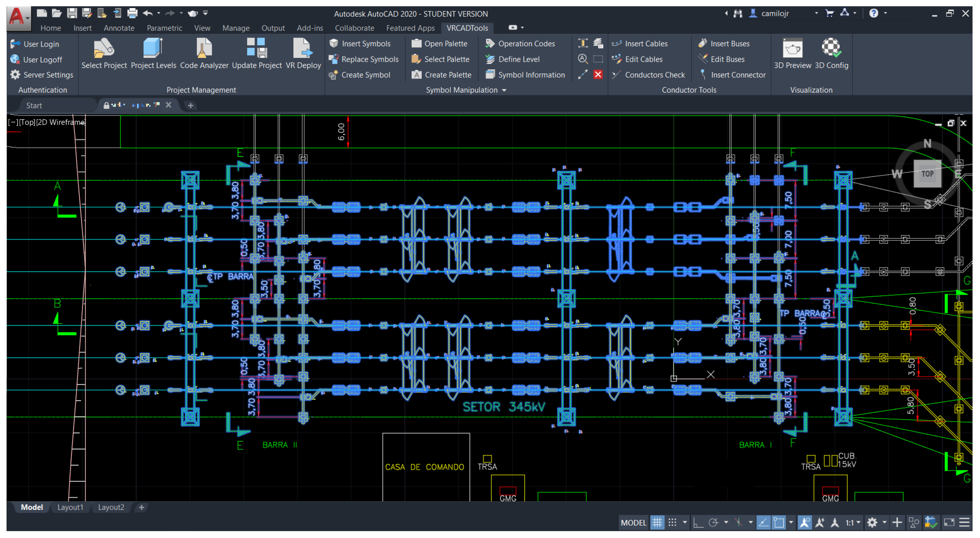Click the TOP face of the ViewCube
Image resolution: width=980 pixels, height=538 pixels.
pos(927,174)
